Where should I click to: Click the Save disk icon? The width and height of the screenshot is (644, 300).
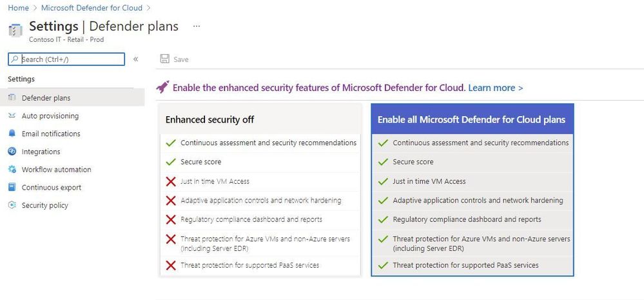coord(164,59)
